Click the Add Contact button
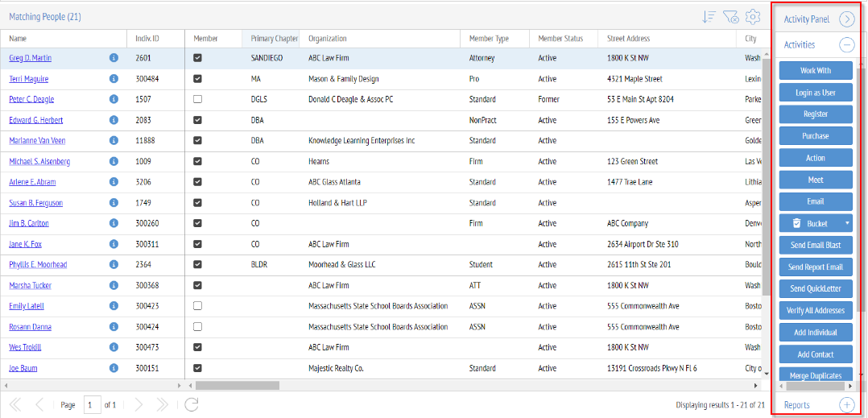Viewport: 868px width, 418px height. 816,354
